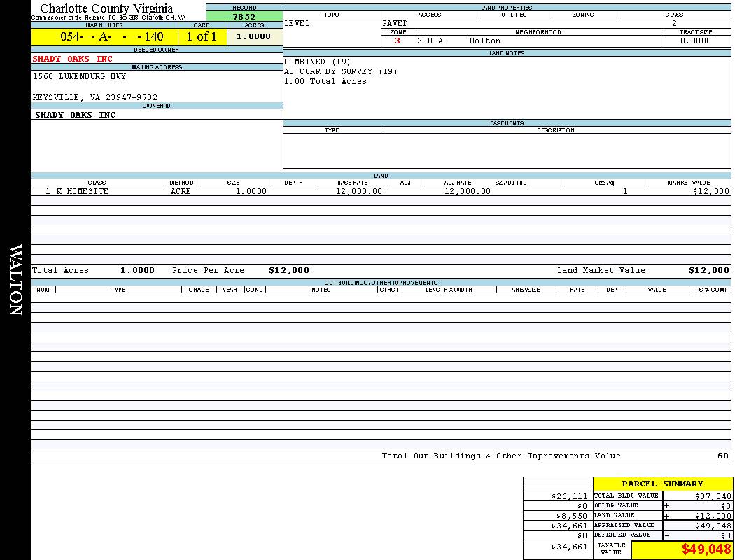The height and width of the screenshot is (560, 735).
Task: Click the PAVED access value
Action: [x=395, y=23]
